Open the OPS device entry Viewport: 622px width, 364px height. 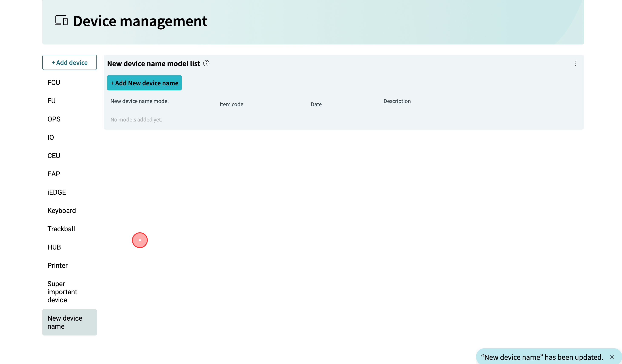click(69, 119)
